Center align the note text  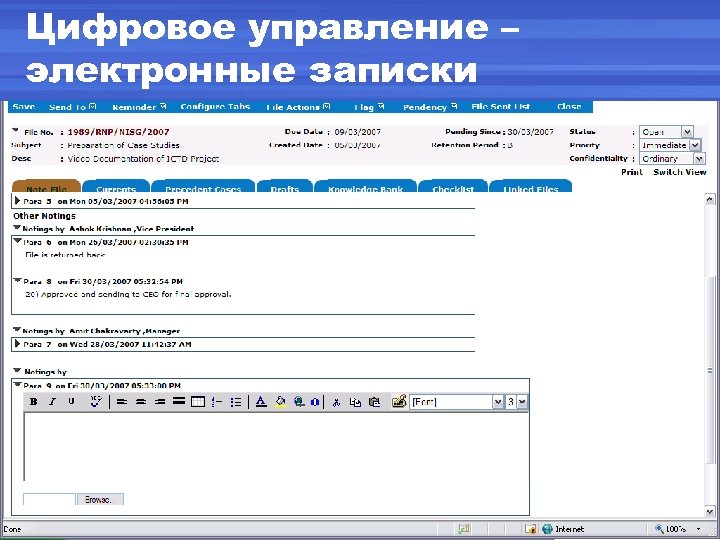tap(141, 402)
